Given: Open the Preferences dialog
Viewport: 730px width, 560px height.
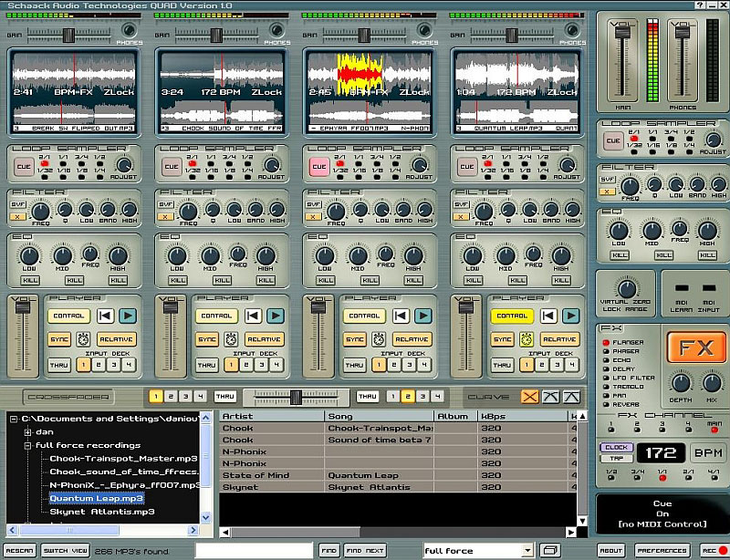Looking at the screenshot, I should [662, 550].
